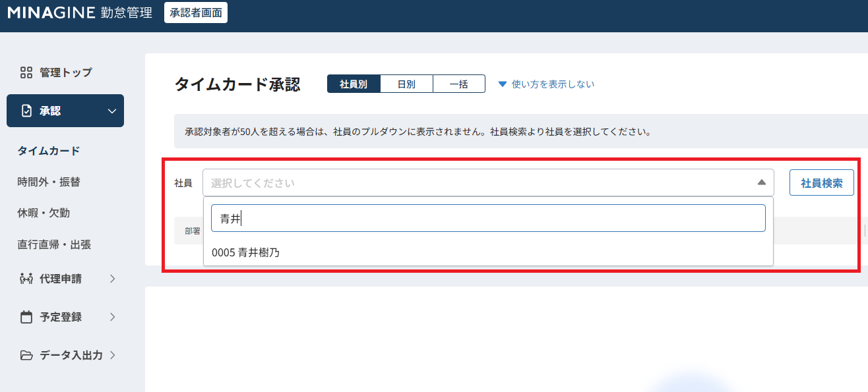The image size is (868, 392).
Task: Click the MINAGINE 勤怠管理 logo
Action: [x=80, y=13]
